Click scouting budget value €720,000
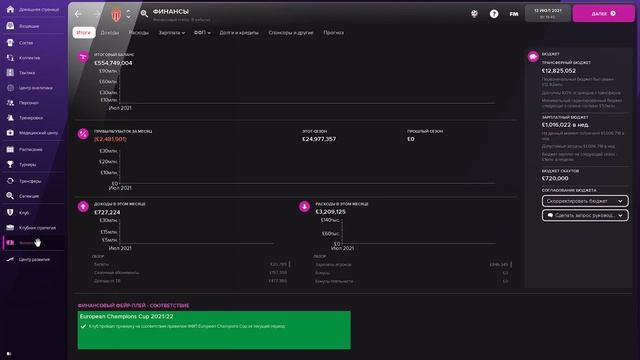The height and width of the screenshot is (360, 640). [555, 178]
